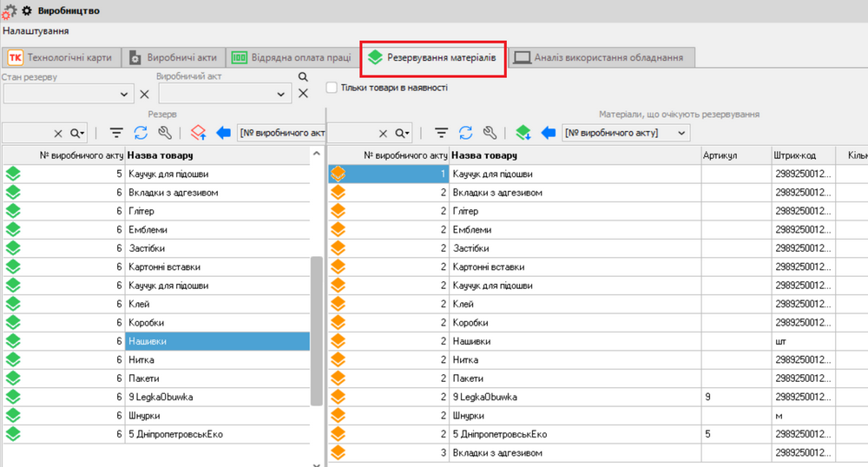Select the Нашивки row in Резерв list

(217, 341)
